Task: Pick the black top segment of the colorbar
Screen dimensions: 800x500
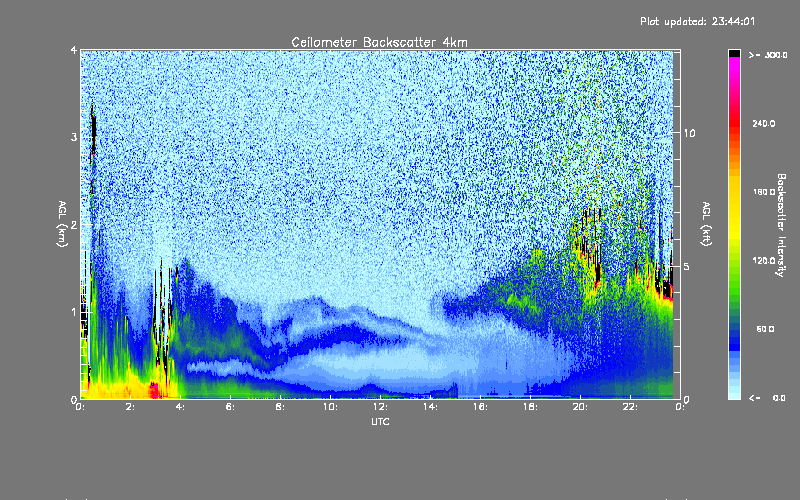Action: (734, 53)
